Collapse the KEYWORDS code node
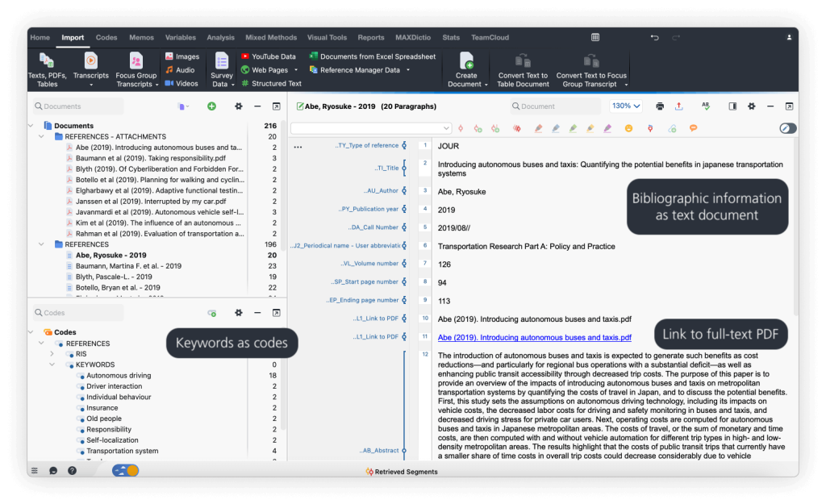 (x=52, y=364)
